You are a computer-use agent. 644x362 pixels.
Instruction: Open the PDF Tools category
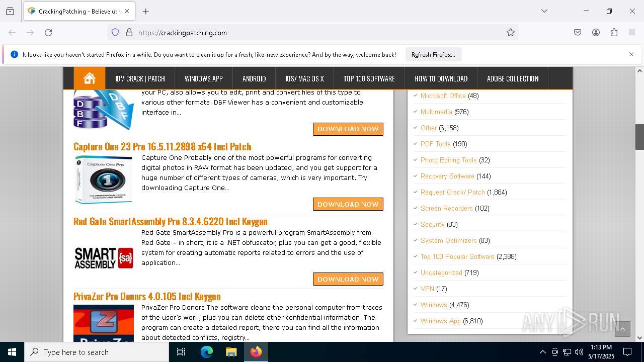(x=436, y=144)
